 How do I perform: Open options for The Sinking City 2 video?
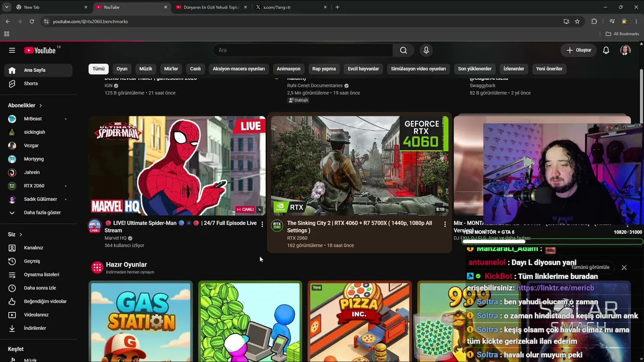click(x=445, y=224)
